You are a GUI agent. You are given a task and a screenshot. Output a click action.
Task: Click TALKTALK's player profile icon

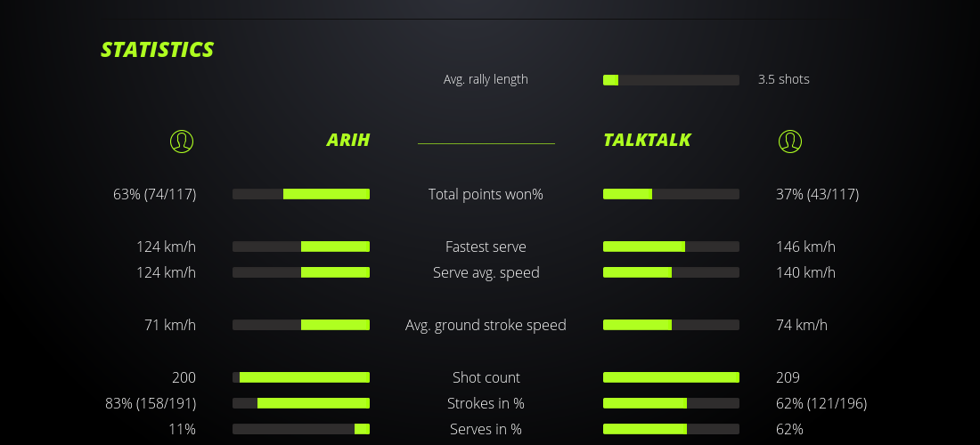coord(789,141)
